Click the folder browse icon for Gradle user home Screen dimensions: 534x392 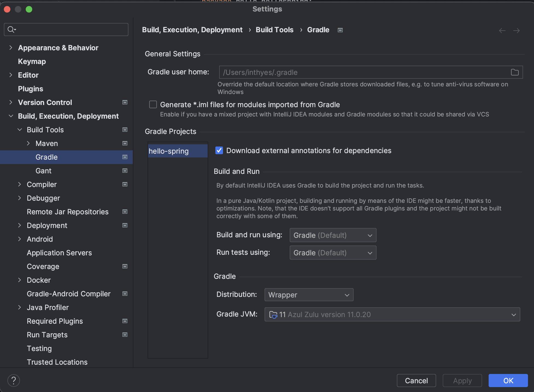click(x=515, y=72)
